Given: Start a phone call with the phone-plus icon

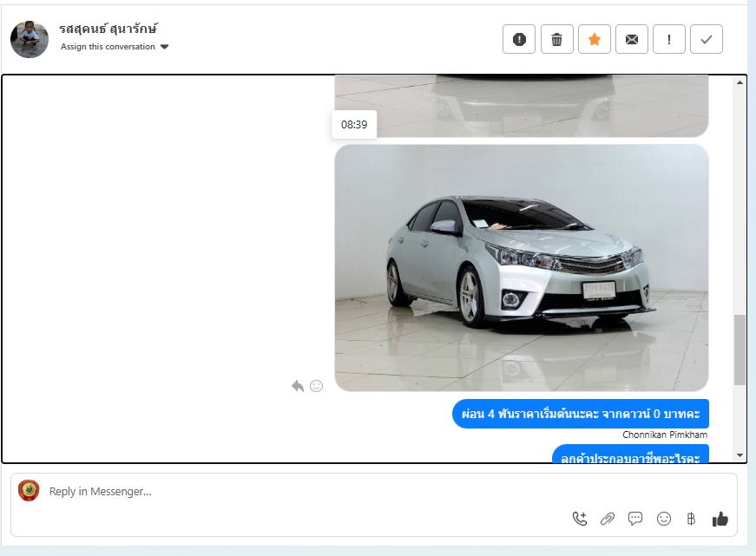Looking at the screenshot, I should [579, 519].
